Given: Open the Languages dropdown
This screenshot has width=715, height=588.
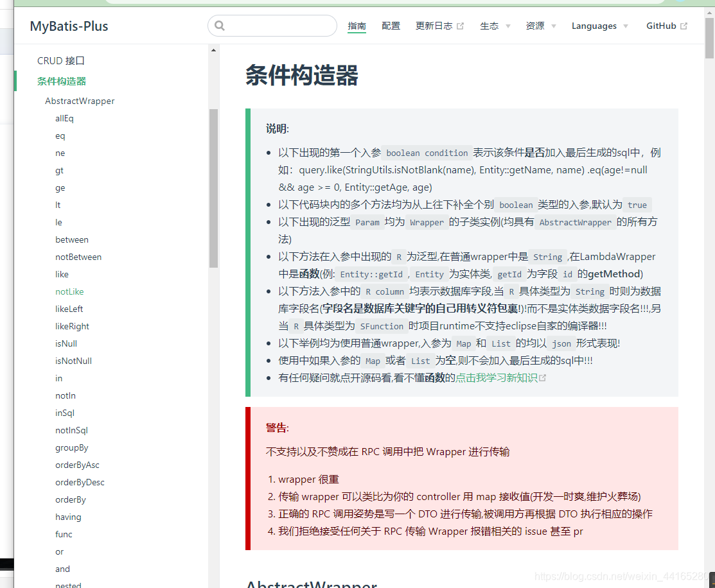Looking at the screenshot, I should tap(599, 26).
